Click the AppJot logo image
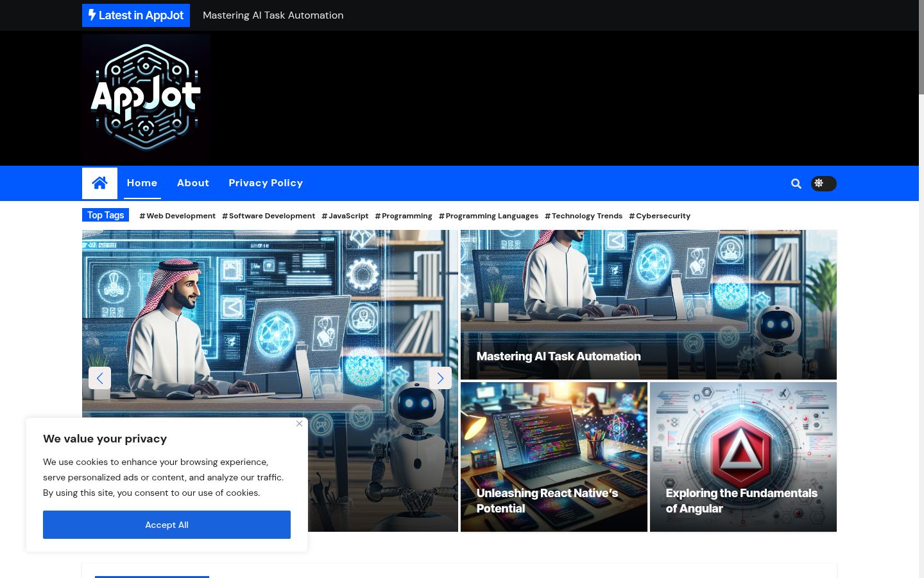 point(146,98)
